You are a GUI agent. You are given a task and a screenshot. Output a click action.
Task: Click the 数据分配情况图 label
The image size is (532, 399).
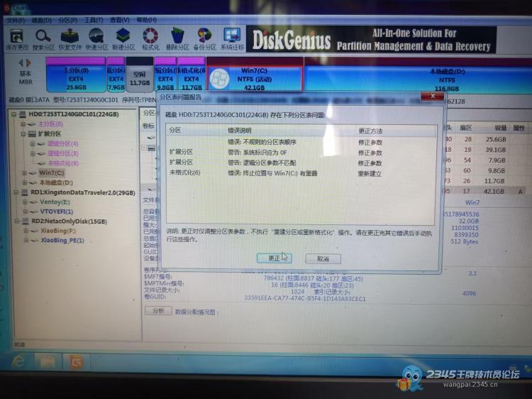click(x=196, y=312)
